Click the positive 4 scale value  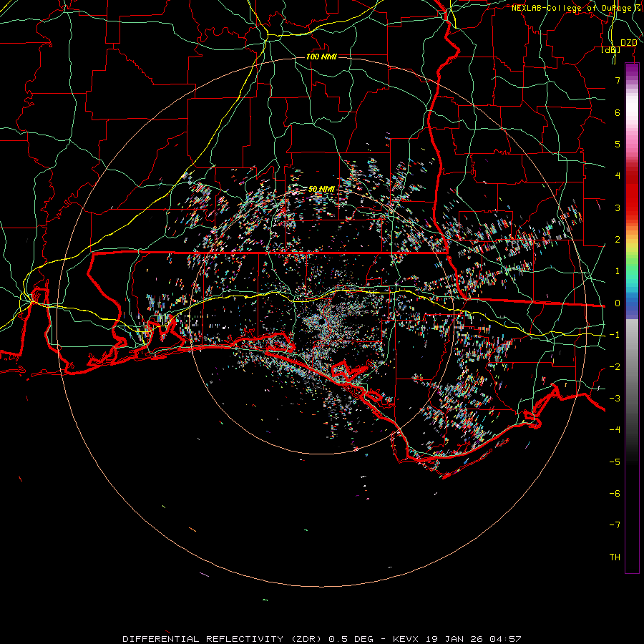click(x=618, y=176)
